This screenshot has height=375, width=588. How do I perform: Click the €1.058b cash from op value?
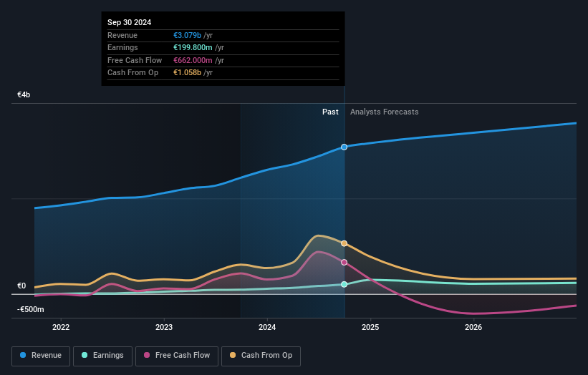tap(187, 73)
